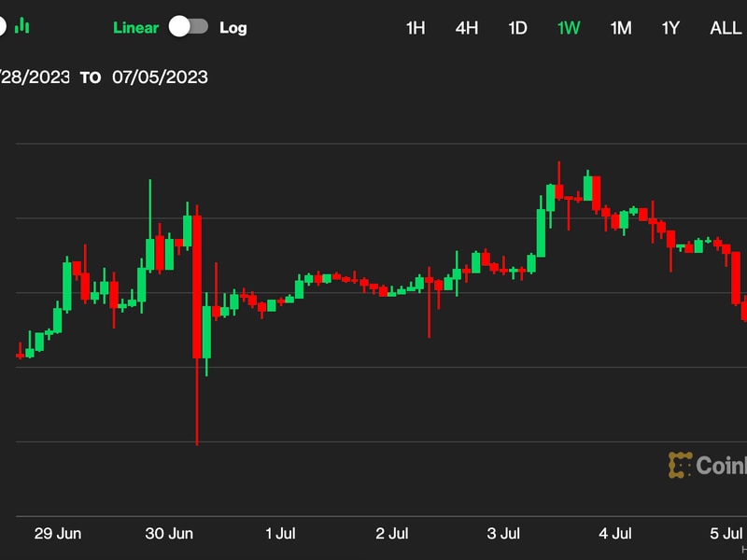Click the 07/05/2023 end date
Viewport: 747px width, 560px height.
[x=160, y=77]
